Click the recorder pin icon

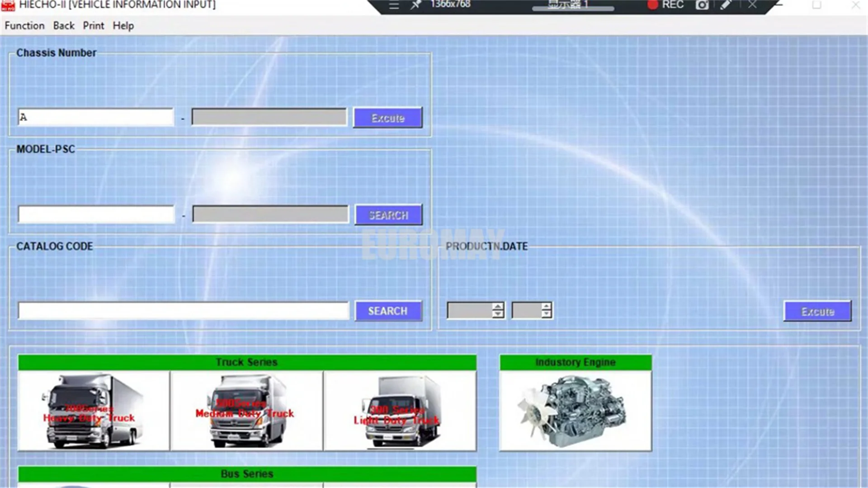click(x=415, y=5)
